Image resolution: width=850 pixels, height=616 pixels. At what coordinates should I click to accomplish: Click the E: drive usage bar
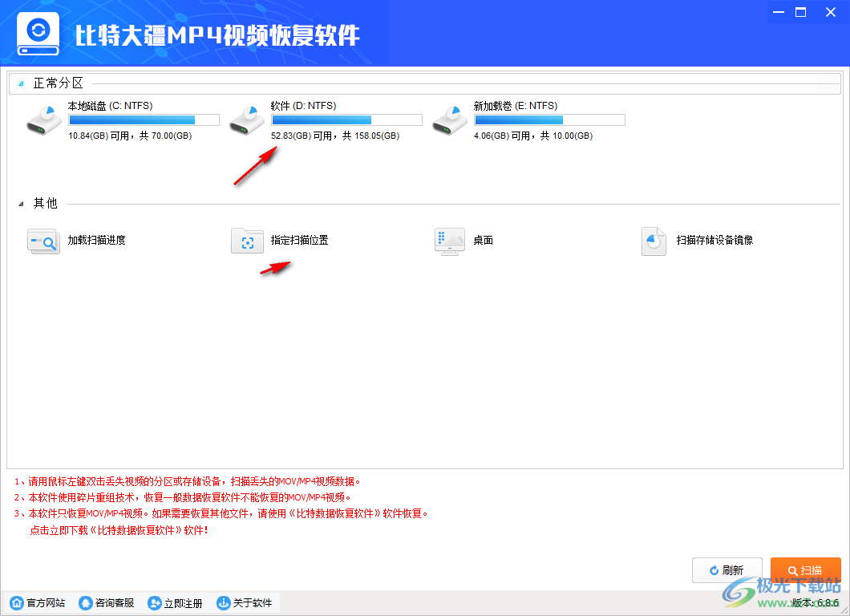pos(549,120)
